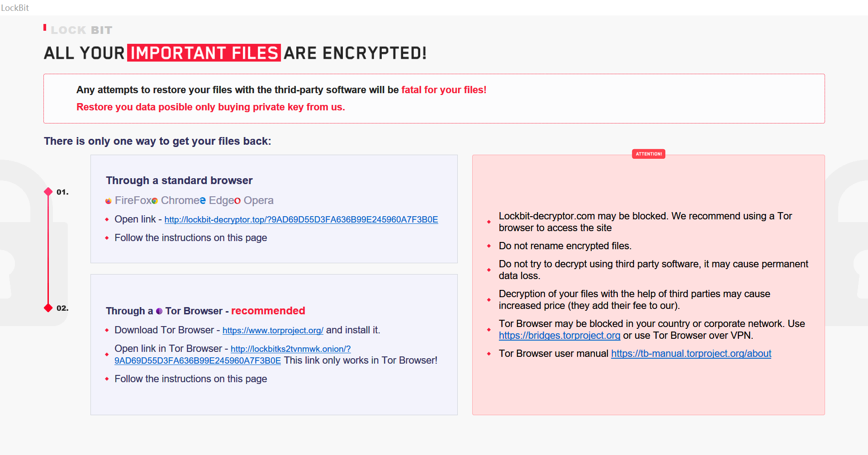Click the red diamond marker for step 01
Image resolution: width=868 pixels, height=455 pixels.
(48, 192)
